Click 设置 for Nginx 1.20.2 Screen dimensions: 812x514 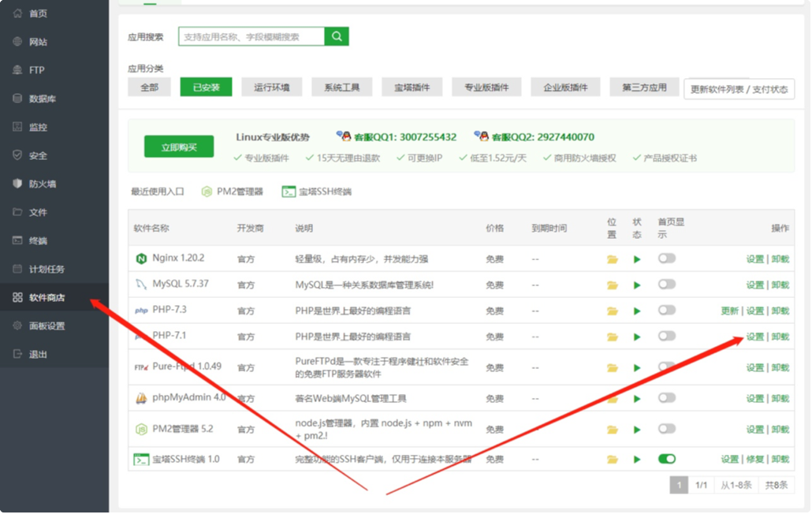(754, 259)
